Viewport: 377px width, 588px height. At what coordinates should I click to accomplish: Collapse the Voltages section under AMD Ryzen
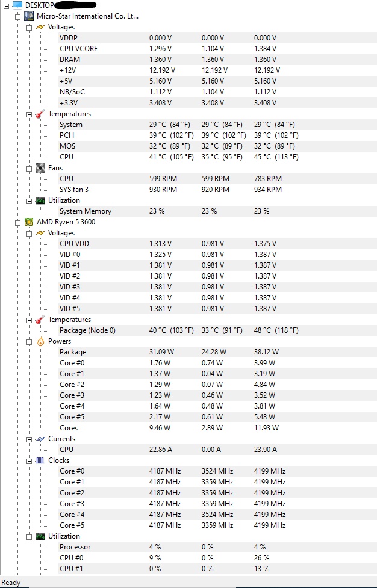pos(30,233)
